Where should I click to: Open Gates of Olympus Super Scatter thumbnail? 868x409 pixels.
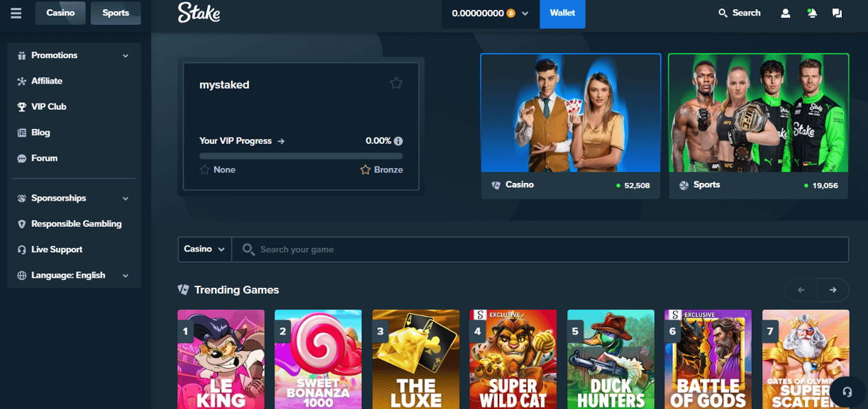806,359
